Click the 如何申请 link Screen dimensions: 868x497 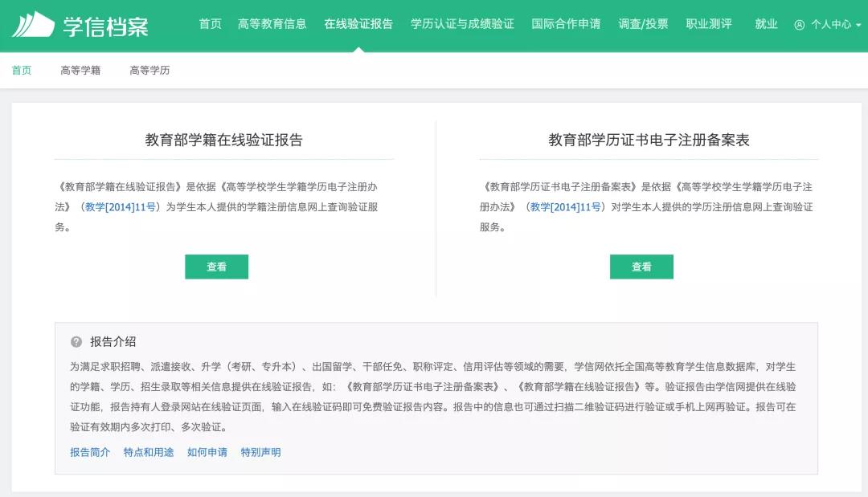click(x=207, y=452)
